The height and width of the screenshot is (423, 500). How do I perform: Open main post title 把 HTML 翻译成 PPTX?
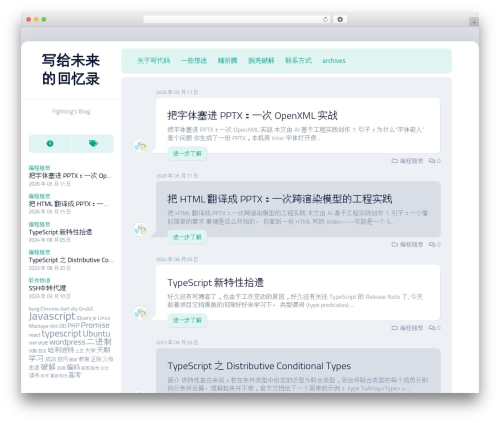tap(280, 199)
